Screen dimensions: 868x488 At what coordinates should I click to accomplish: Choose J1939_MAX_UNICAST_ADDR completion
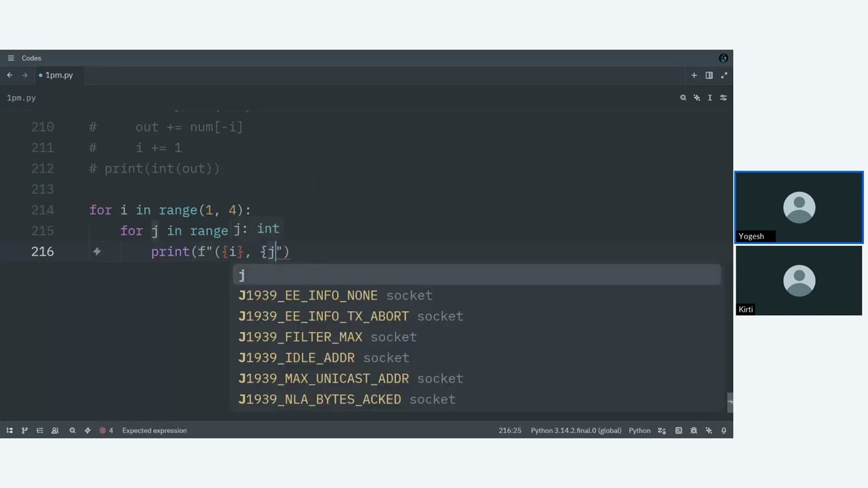477,379
